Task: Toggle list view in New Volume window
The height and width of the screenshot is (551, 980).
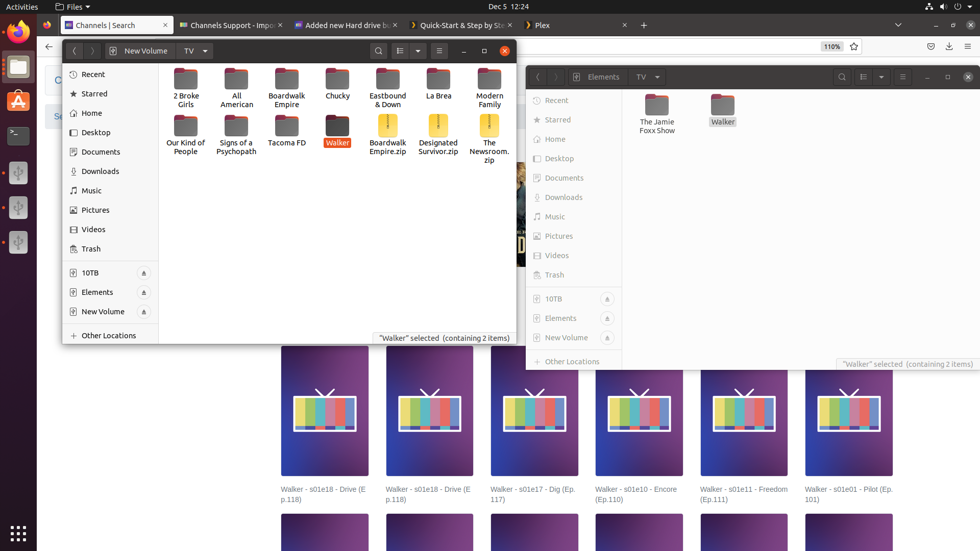Action: pos(400,51)
